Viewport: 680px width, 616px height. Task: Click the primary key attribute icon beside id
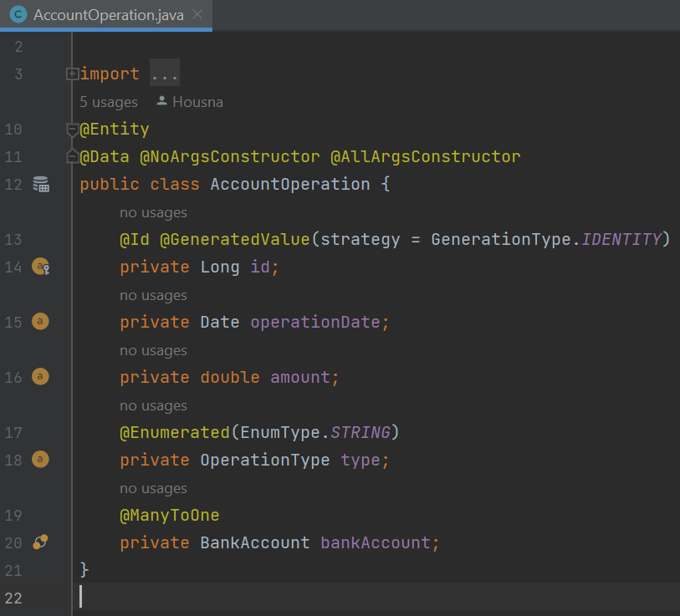[41, 266]
